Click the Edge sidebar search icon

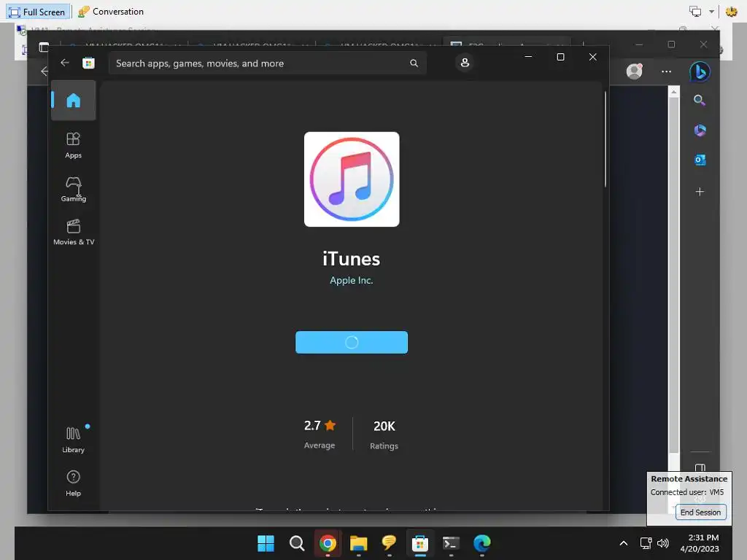[x=700, y=100]
